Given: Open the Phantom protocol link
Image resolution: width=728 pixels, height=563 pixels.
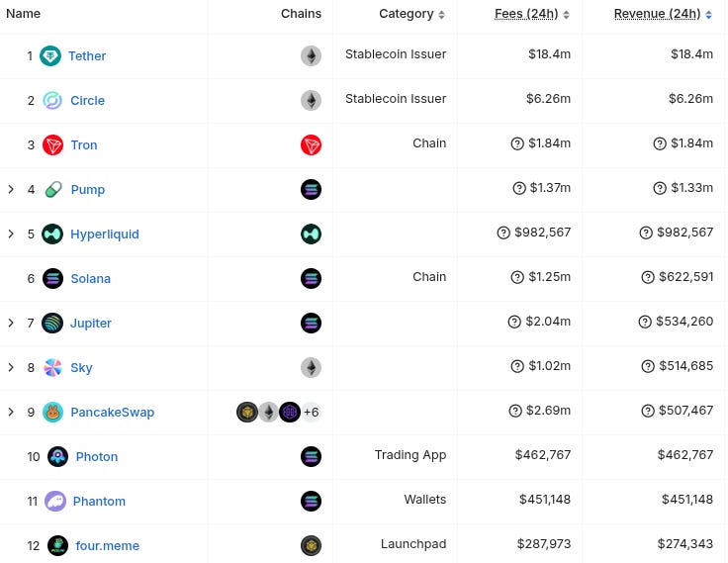Looking at the screenshot, I should point(99,502).
